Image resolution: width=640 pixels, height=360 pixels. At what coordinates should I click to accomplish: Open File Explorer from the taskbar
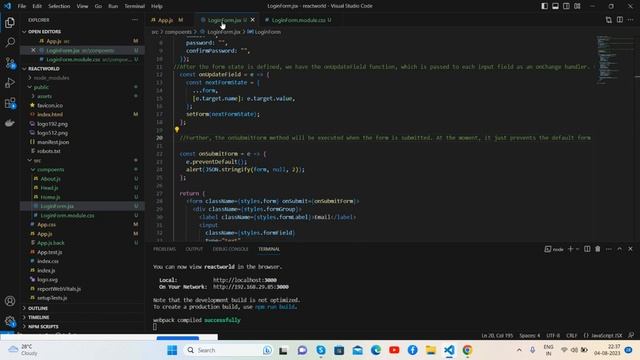click(x=431, y=350)
